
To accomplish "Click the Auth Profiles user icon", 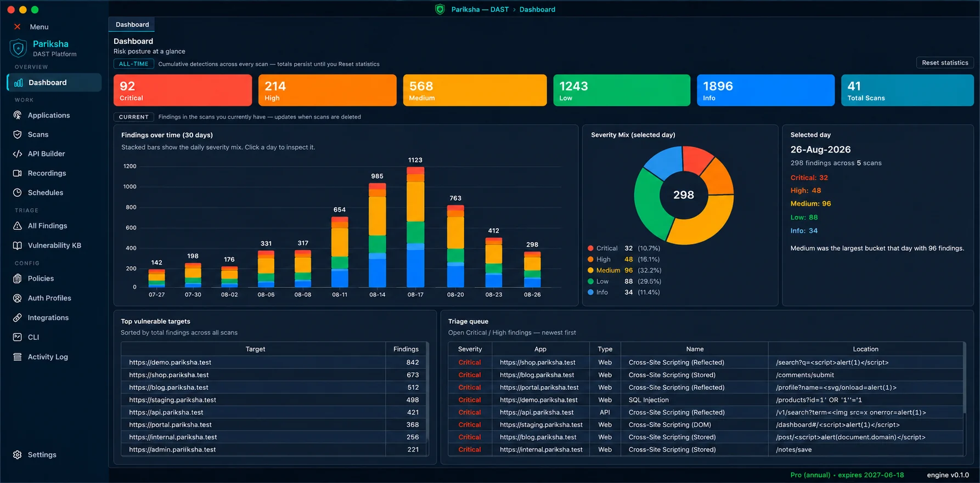I will 18,298.
